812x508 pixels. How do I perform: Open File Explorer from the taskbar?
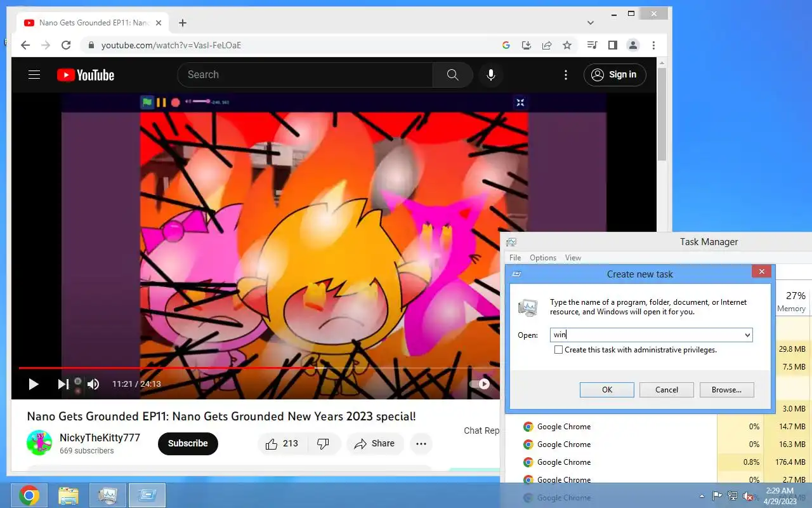click(x=69, y=495)
